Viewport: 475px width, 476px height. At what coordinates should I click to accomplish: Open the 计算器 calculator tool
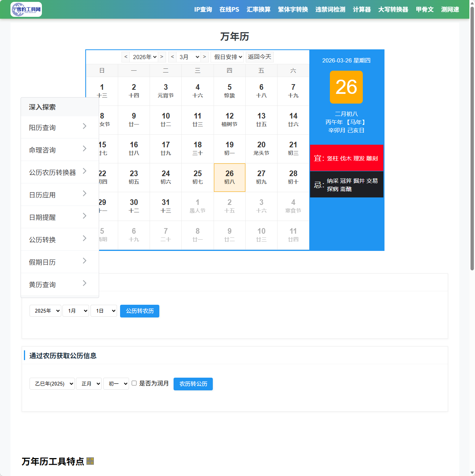pos(361,9)
